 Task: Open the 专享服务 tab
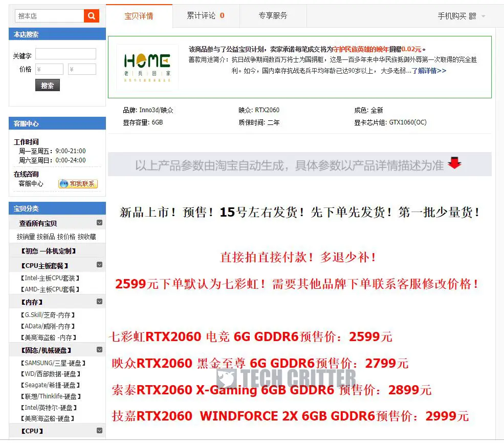point(273,15)
